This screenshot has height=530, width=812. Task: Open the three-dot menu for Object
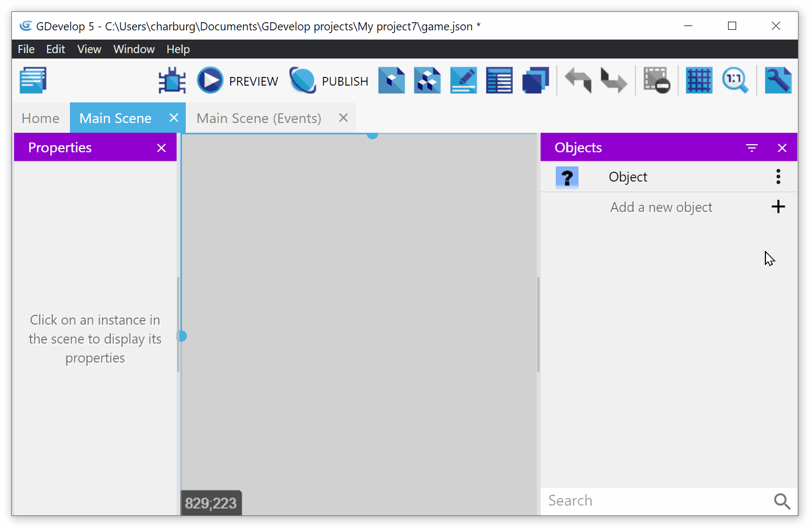pyautogui.click(x=778, y=177)
